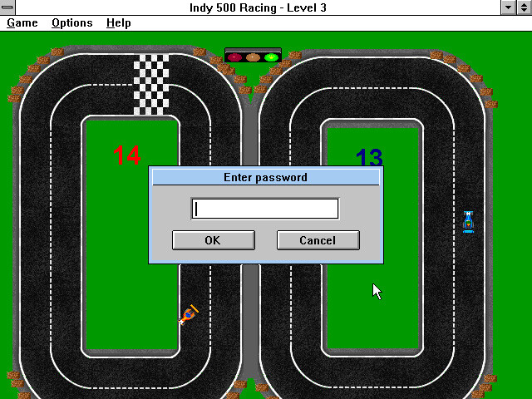532x399 pixels.
Task: Open the Help menu
Action: tap(118, 23)
